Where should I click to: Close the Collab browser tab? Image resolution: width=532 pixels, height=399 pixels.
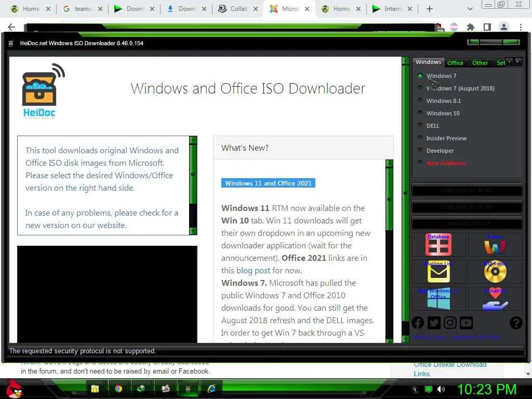point(256,9)
